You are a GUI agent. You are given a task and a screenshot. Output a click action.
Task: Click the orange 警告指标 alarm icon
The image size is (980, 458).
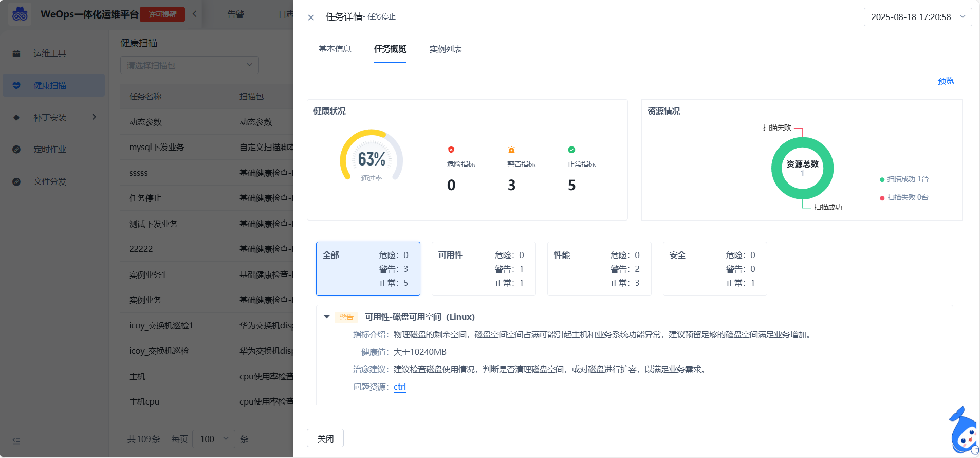point(511,150)
